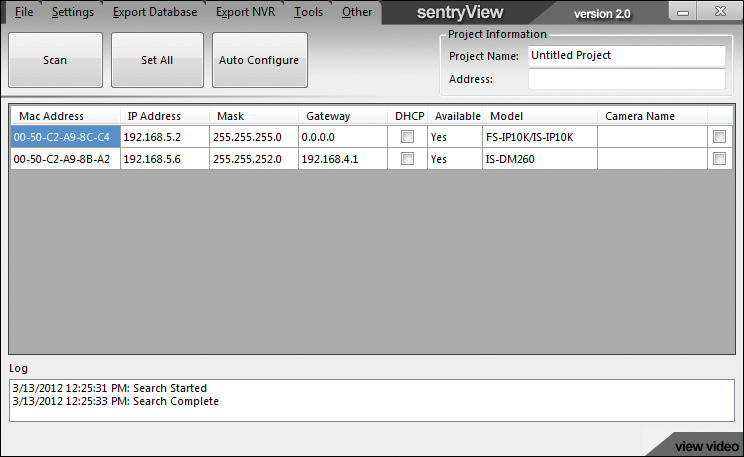Sort by DHCP column header
Image resolution: width=744 pixels, height=457 pixels.
pyautogui.click(x=409, y=116)
